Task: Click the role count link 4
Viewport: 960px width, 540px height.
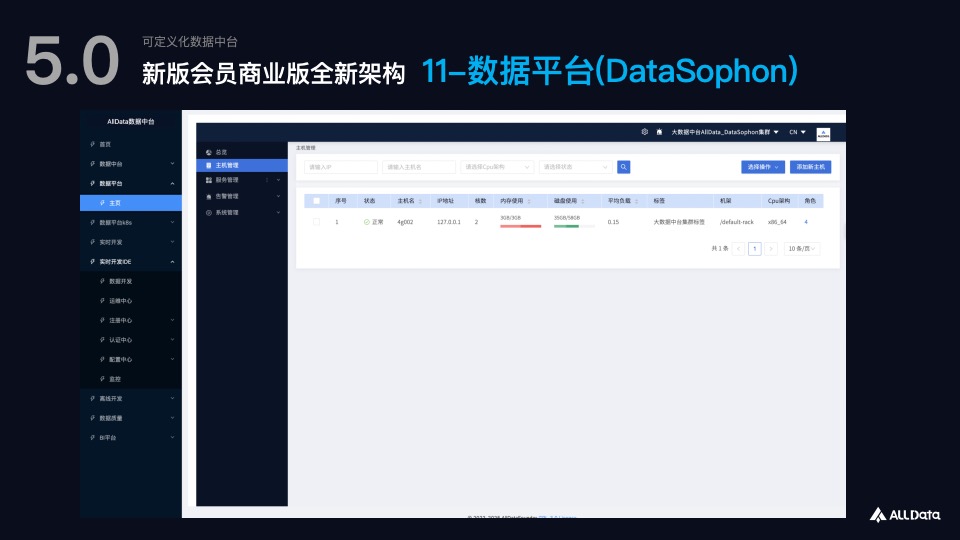Action: click(x=806, y=222)
